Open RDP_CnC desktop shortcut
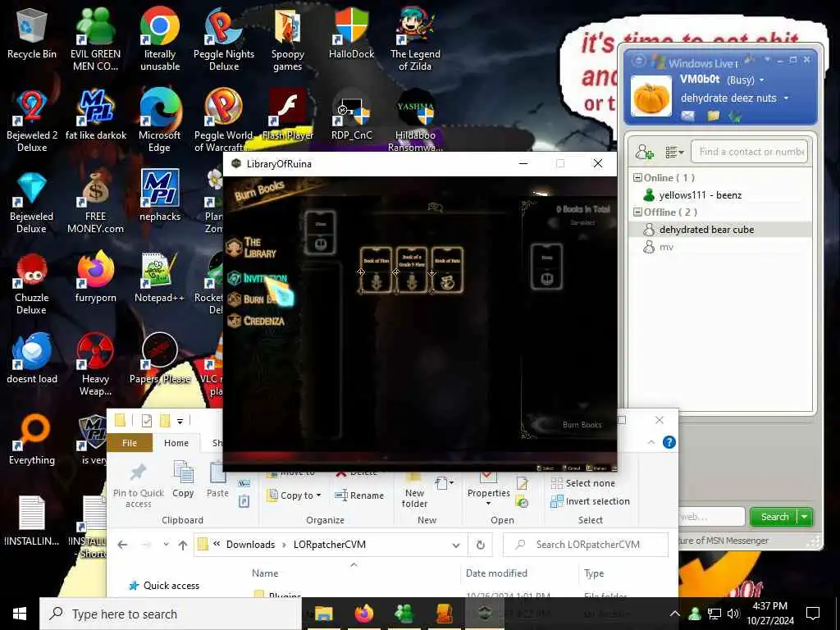The height and width of the screenshot is (630, 840). tap(351, 115)
